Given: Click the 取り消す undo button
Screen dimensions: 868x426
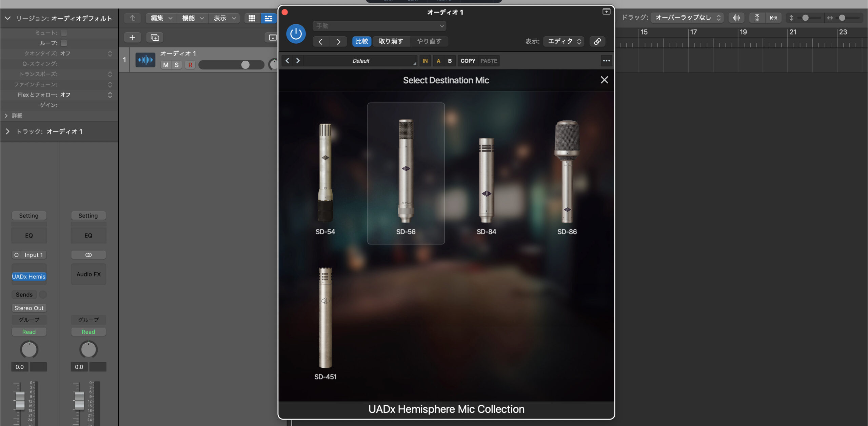Looking at the screenshot, I should [391, 41].
